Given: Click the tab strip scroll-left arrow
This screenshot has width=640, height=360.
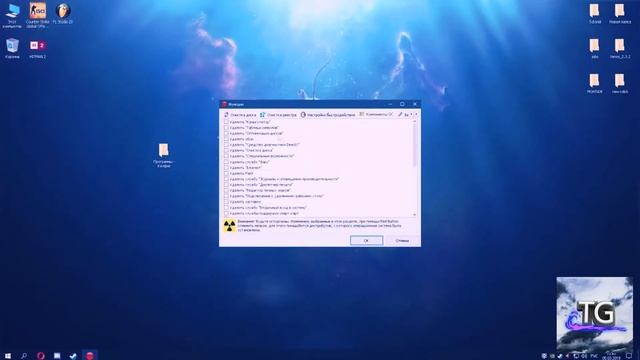Looking at the screenshot, I should (411, 115).
